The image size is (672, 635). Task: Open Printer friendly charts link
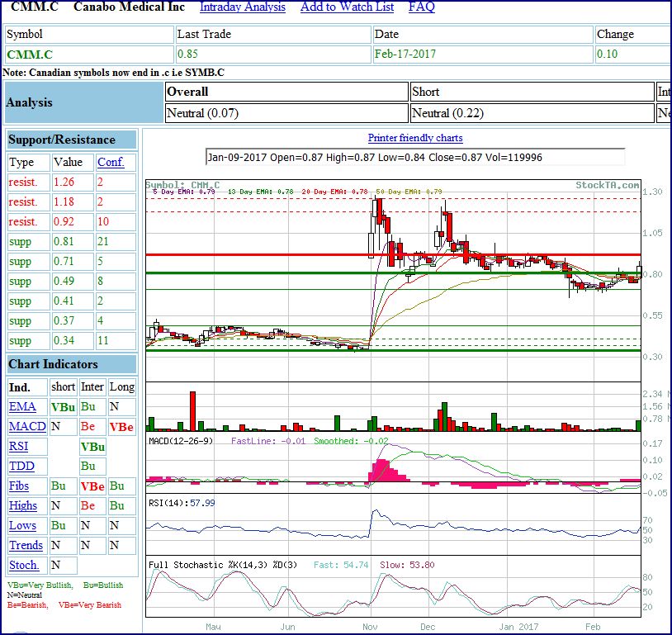415,138
